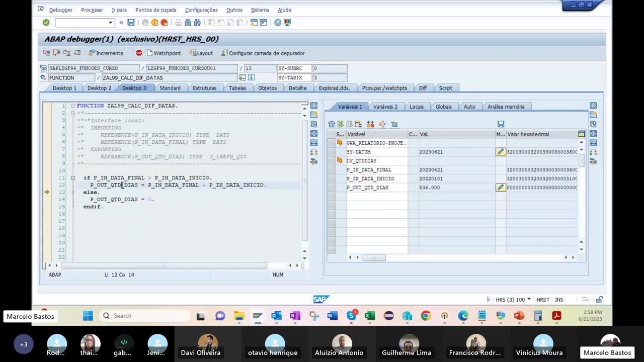The height and width of the screenshot is (362, 644).
Task: Select the LV_QTDDIAS variable row
Action: point(377,161)
